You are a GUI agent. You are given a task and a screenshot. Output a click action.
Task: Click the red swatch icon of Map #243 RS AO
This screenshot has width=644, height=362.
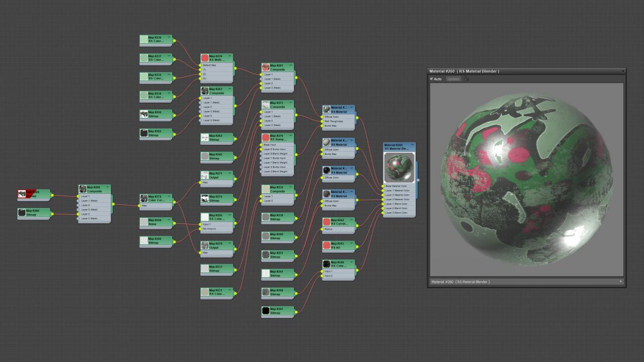point(327,245)
